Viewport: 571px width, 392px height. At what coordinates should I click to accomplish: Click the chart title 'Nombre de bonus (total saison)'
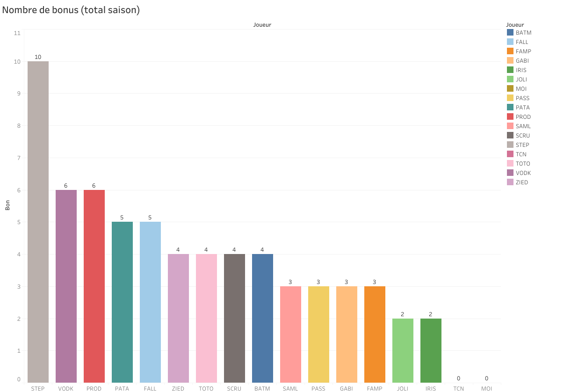tap(71, 10)
